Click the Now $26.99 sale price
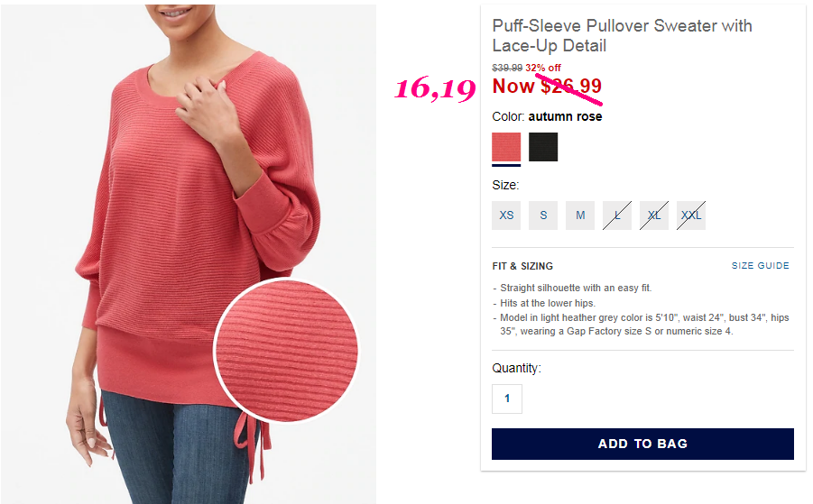The width and height of the screenshot is (813, 504). [x=547, y=86]
